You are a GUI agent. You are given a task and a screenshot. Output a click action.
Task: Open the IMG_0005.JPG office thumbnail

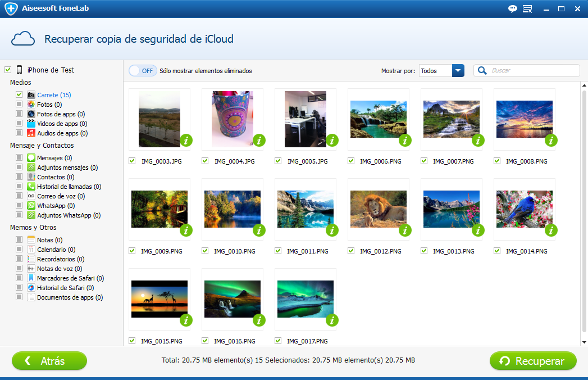306,119
